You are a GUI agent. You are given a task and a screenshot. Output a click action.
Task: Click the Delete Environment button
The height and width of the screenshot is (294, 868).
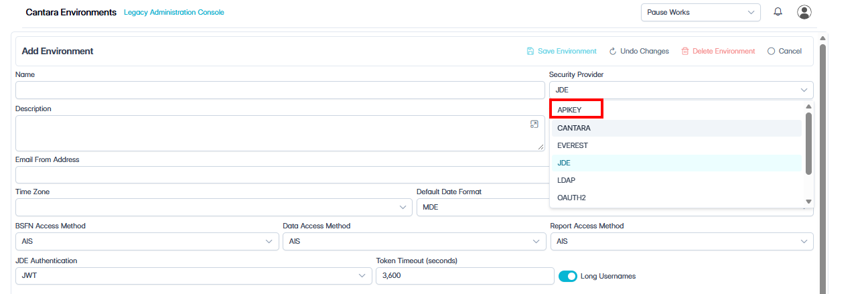pyautogui.click(x=718, y=51)
